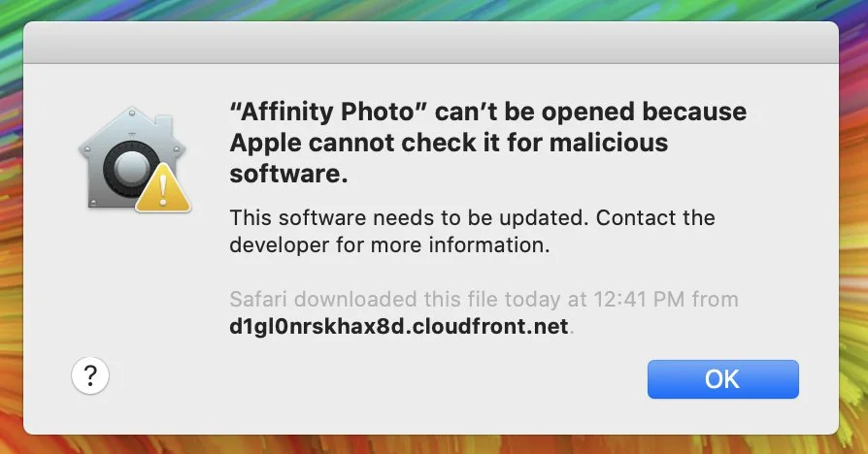Click the chimney of the Gatekeeper house
The image size is (868, 454).
[163, 125]
